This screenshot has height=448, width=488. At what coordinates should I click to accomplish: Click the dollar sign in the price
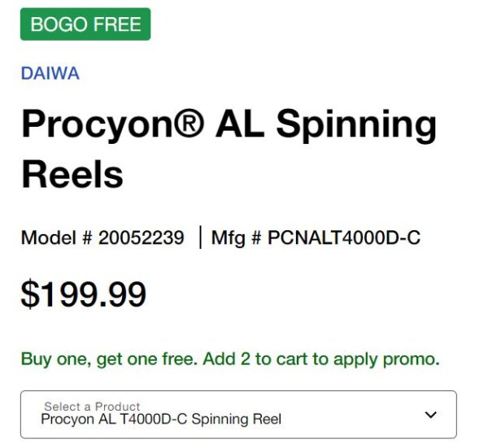point(30,294)
